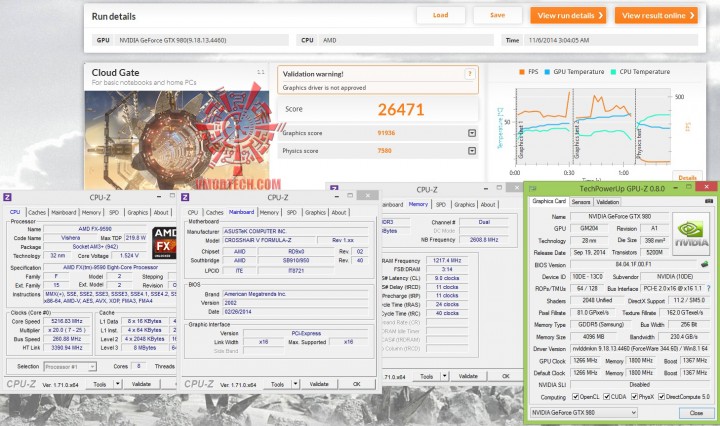
Task: Open Tools dropdown arrow in Mainboard window
Action: tap(296, 384)
